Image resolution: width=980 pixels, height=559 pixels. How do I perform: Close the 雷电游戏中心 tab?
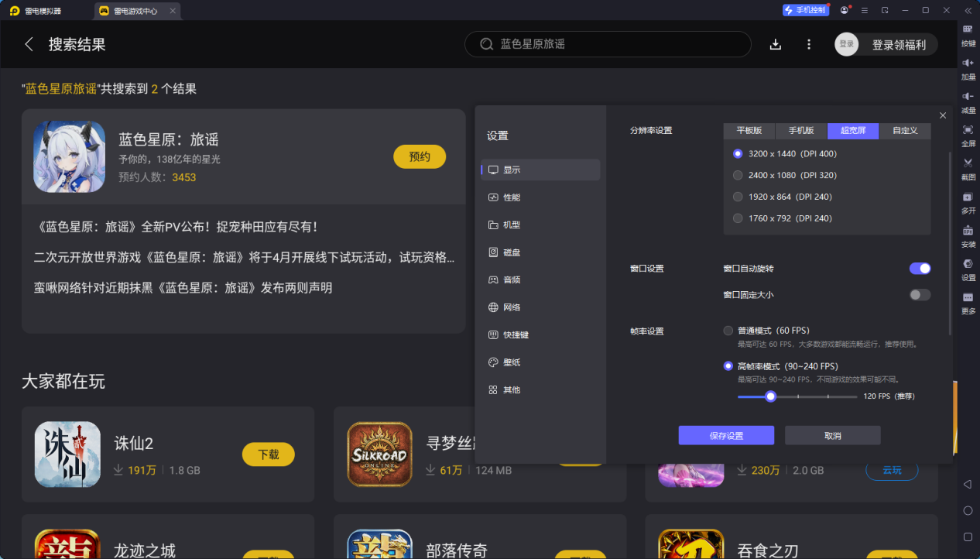click(173, 11)
